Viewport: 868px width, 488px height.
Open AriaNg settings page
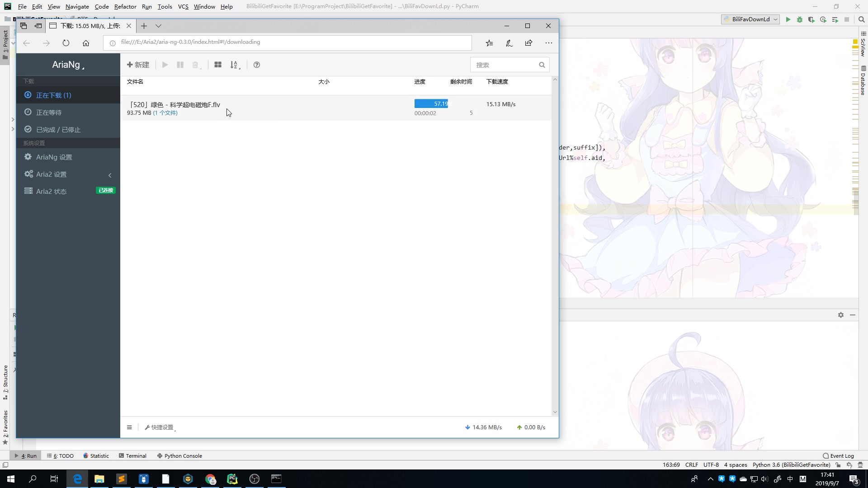(x=54, y=157)
